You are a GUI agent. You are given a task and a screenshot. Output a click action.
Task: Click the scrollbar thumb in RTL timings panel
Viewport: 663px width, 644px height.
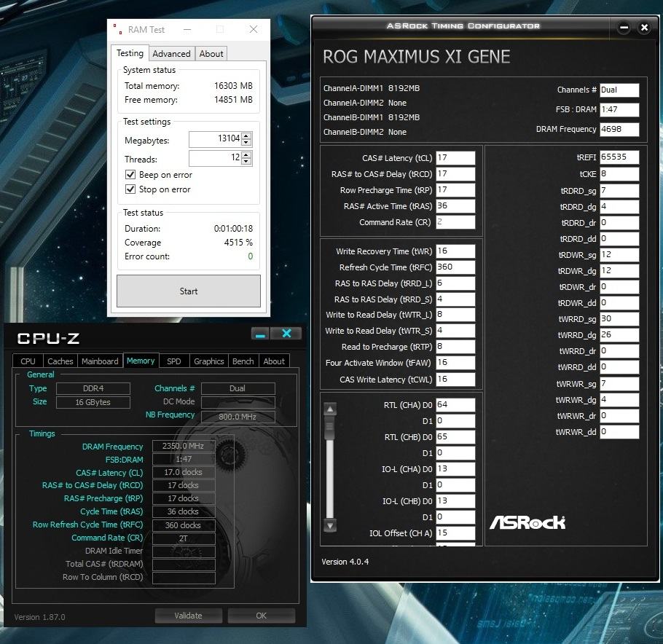[330, 426]
